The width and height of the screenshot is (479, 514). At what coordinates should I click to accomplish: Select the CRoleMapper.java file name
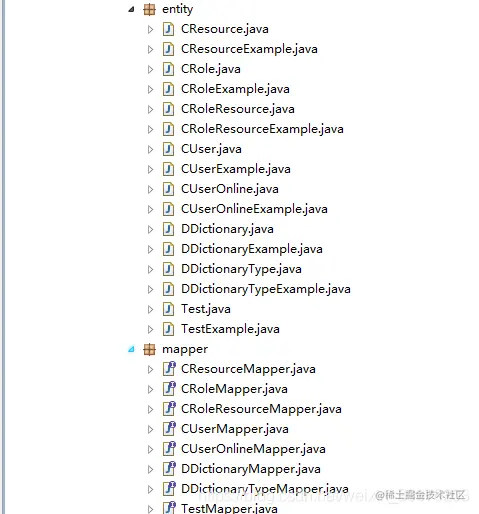(234, 389)
